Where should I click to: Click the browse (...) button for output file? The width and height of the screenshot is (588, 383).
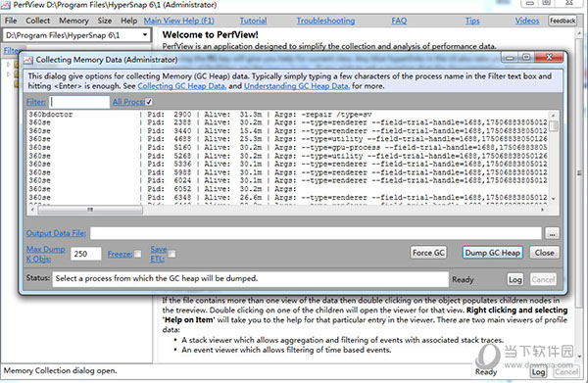pos(552,233)
